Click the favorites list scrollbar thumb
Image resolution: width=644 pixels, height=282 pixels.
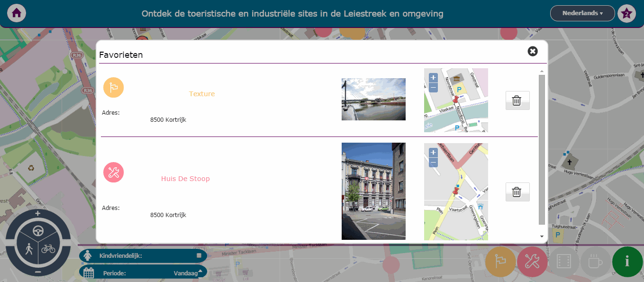point(542,149)
